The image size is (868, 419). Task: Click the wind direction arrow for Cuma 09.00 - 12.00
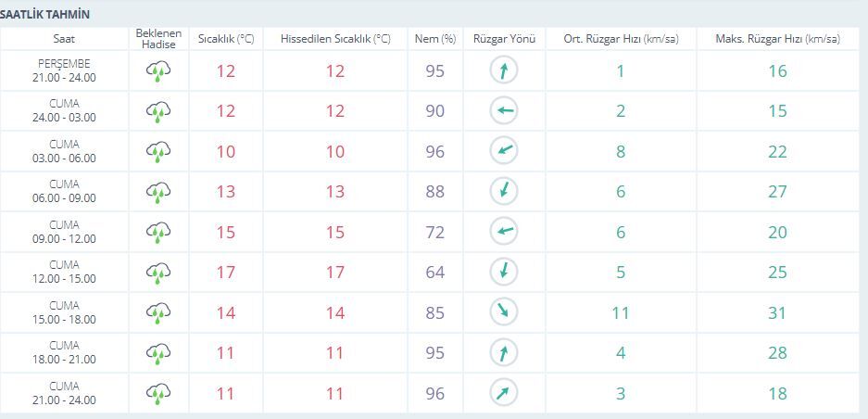tap(504, 231)
